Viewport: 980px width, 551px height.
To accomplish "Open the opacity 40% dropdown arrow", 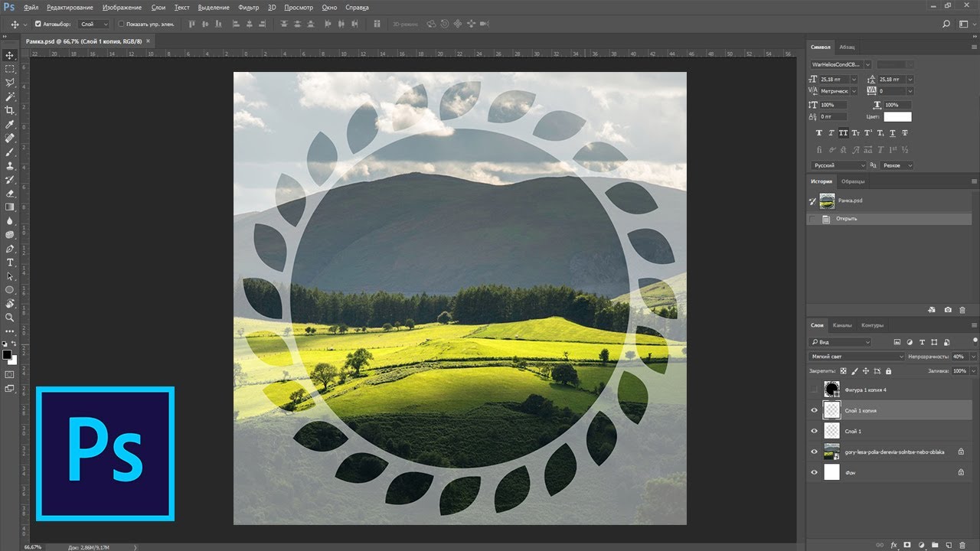I will 974,357.
